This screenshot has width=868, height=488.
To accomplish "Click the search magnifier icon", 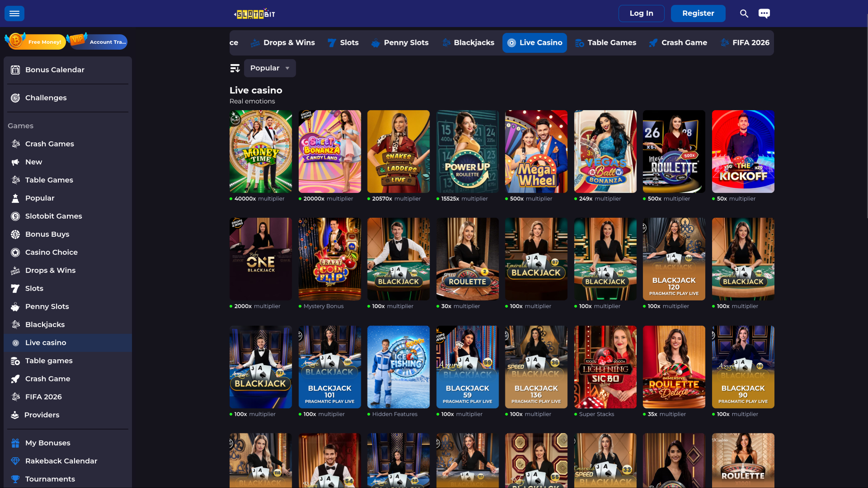I will (744, 14).
